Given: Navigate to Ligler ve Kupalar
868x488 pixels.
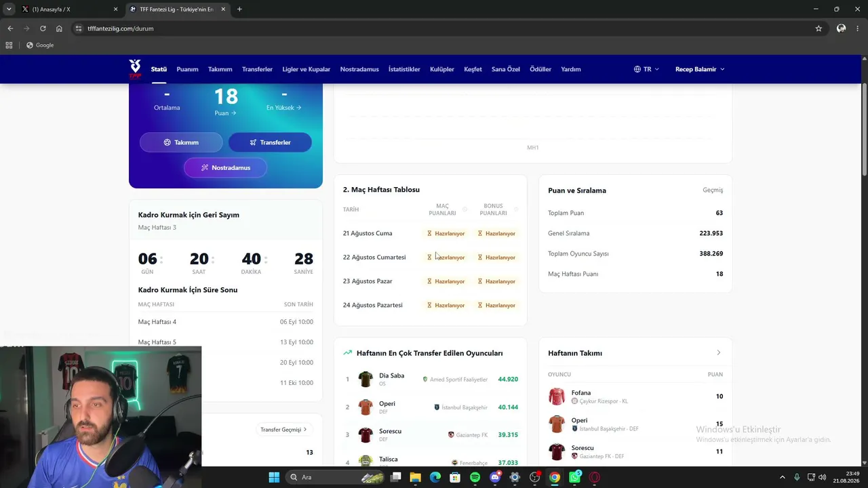Looking at the screenshot, I should (306, 69).
